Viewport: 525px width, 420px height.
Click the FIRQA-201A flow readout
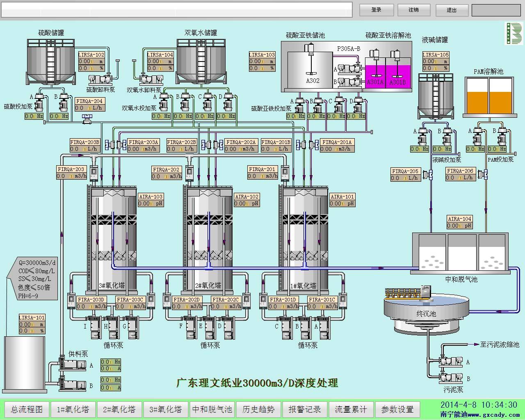pyautogui.click(x=338, y=146)
